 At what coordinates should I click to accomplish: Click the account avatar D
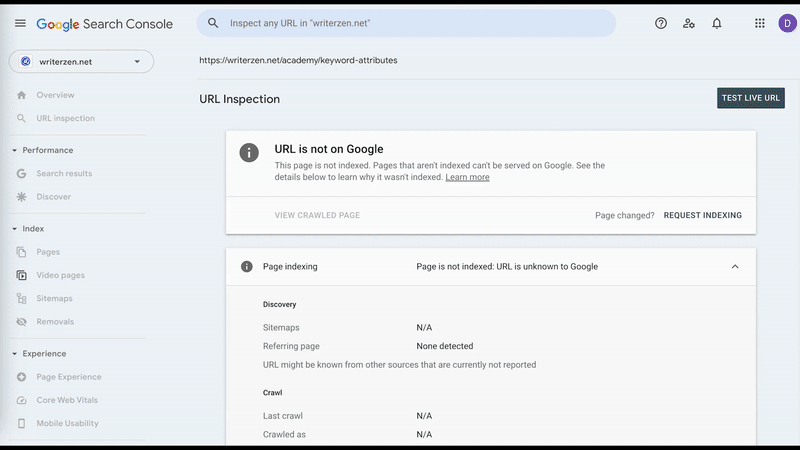pos(786,23)
